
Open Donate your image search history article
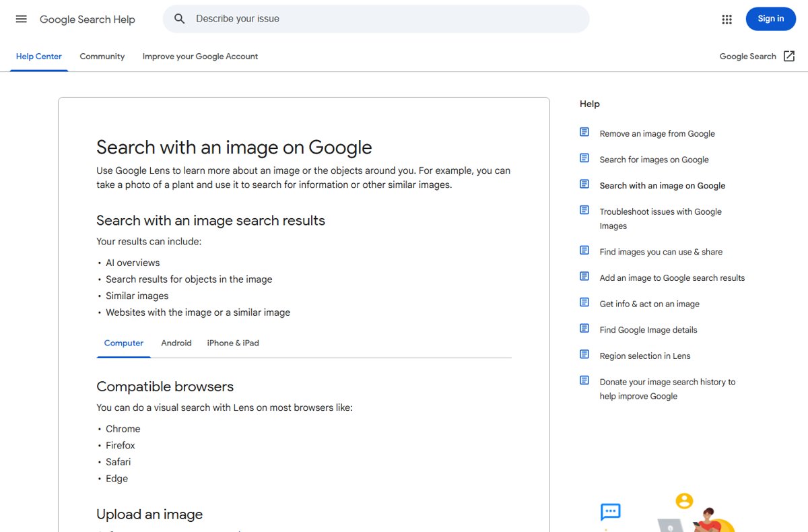pyautogui.click(x=667, y=389)
